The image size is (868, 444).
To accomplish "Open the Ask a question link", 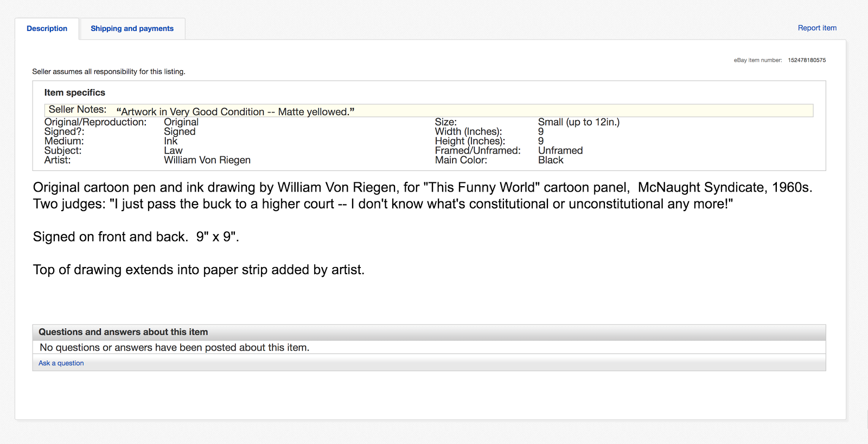I will coord(61,363).
